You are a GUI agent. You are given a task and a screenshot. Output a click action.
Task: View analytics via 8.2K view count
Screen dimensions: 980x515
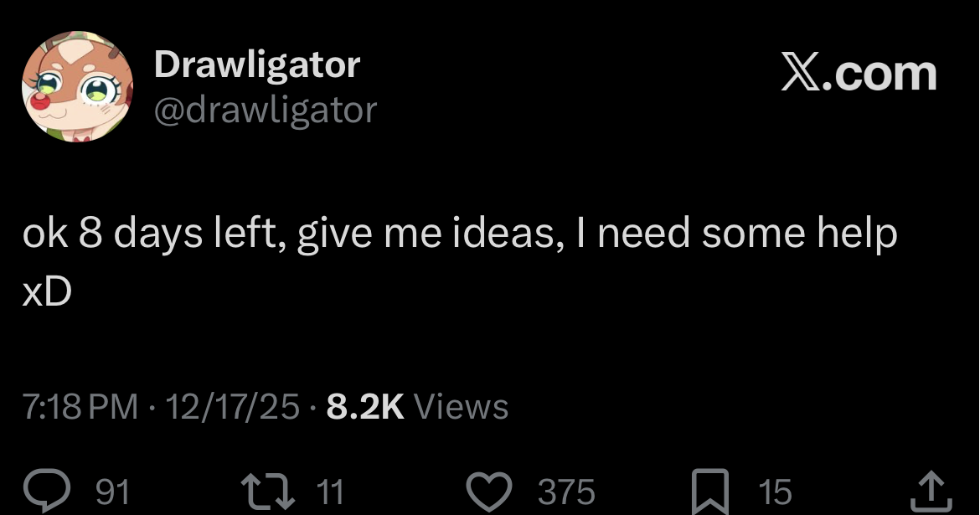pos(365,407)
